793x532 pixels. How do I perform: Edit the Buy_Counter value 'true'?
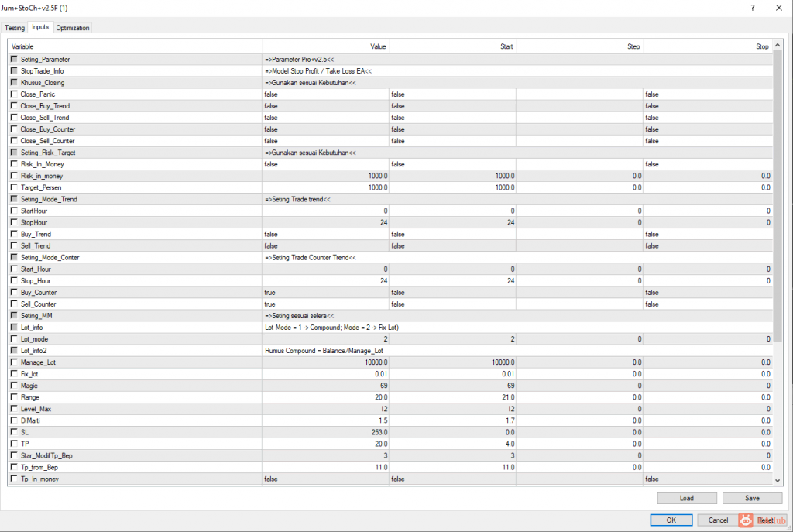click(x=326, y=292)
